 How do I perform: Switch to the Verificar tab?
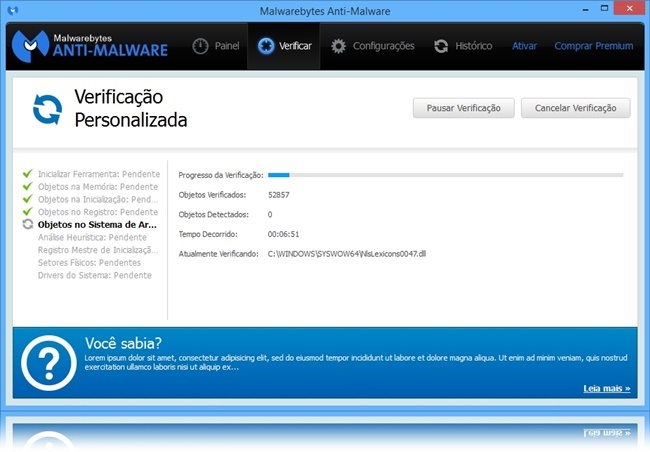point(284,46)
